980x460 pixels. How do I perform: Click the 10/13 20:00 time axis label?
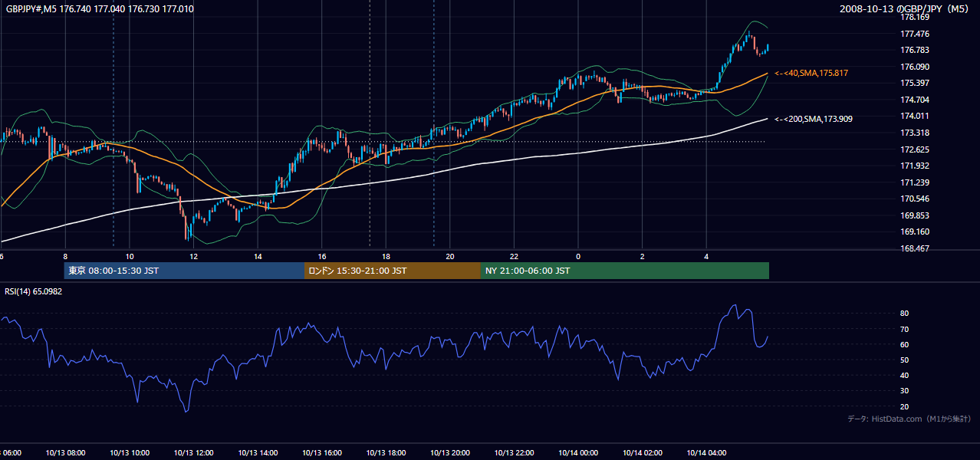(x=450, y=453)
